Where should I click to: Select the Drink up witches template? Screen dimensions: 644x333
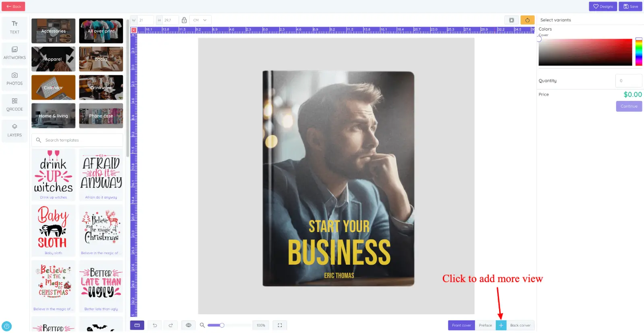[x=54, y=175]
